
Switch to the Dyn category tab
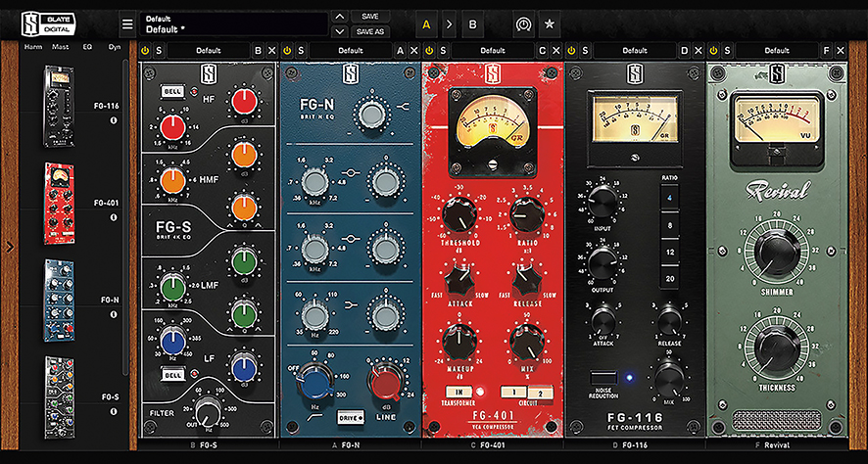(115, 48)
